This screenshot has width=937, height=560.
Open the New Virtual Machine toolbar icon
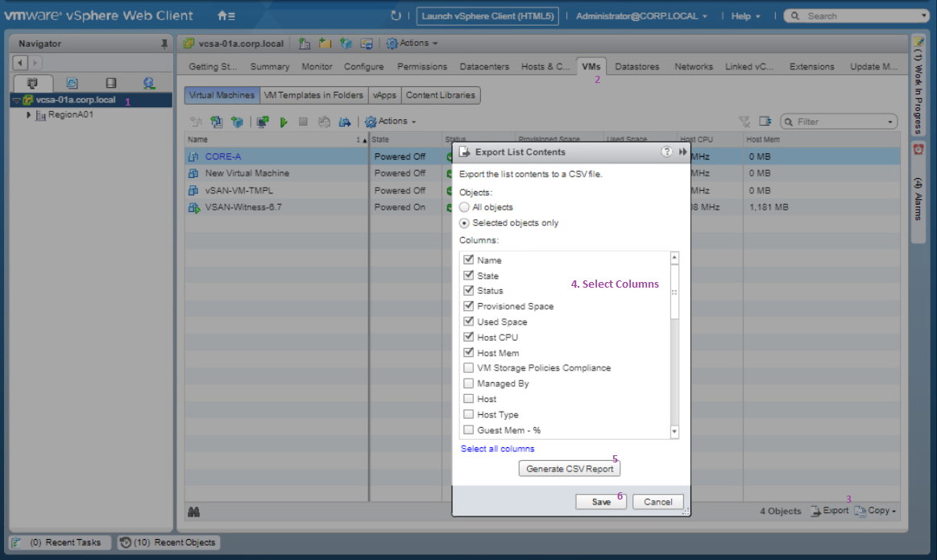pos(216,122)
